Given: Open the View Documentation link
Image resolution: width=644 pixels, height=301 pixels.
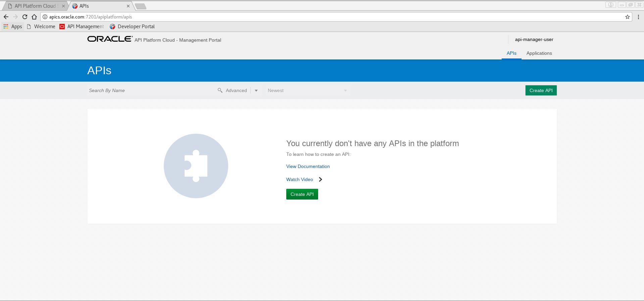Looking at the screenshot, I should click(x=308, y=166).
